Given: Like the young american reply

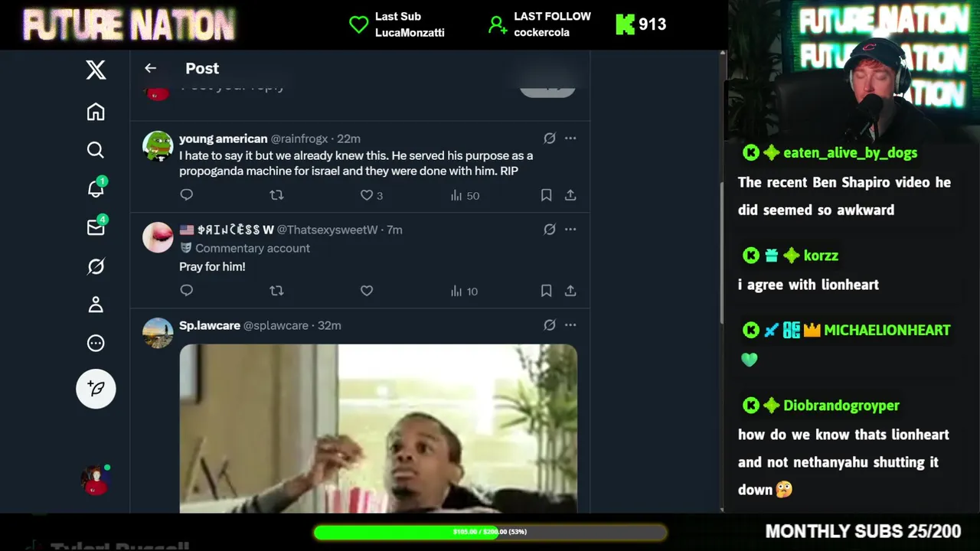Looking at the screenshot, I should [x=367, y=195].
